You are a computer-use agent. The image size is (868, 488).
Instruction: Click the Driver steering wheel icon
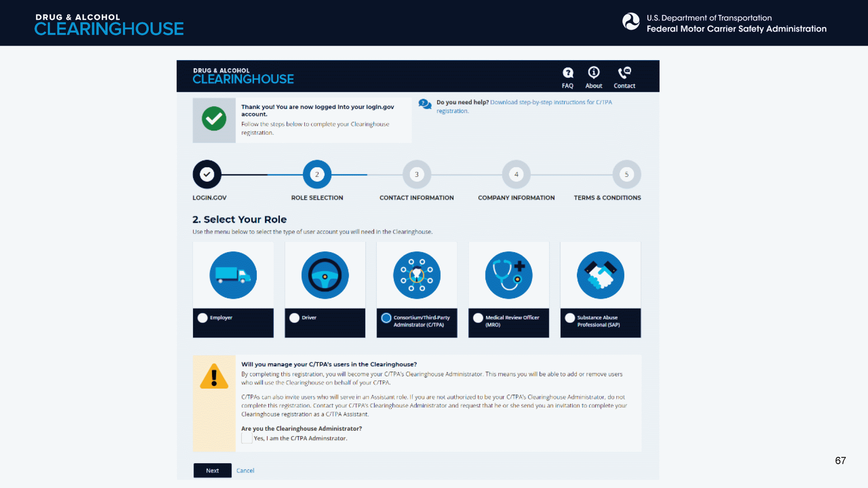[325, 275]
